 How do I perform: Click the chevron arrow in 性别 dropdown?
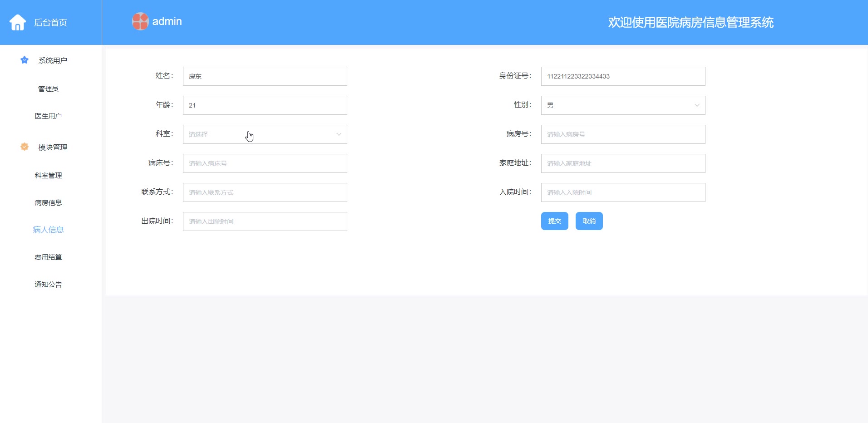click(x=697, y=105)
